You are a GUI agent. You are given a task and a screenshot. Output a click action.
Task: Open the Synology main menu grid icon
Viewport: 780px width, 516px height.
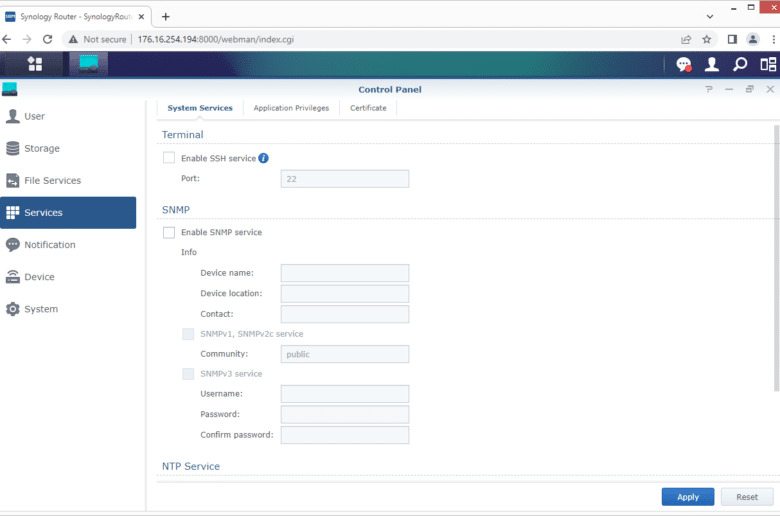(x=35, y=64)
